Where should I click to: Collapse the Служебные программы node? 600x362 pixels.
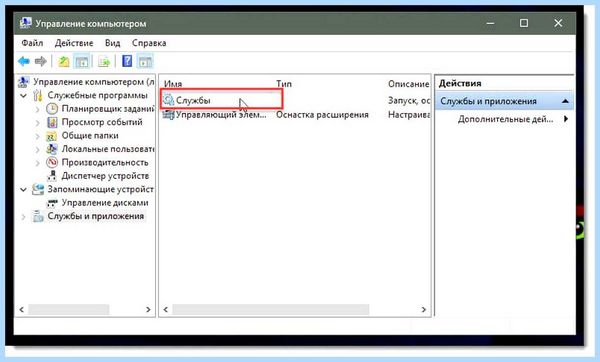point(23,95)
